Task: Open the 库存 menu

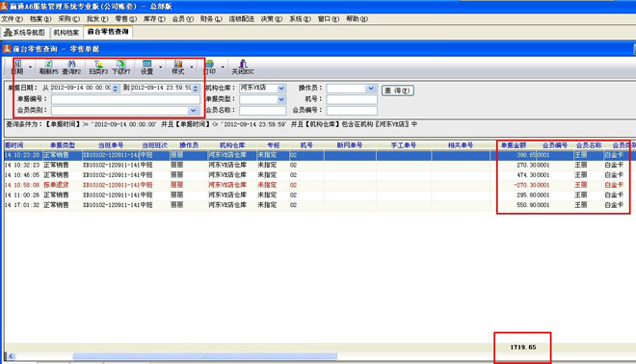Action: click(x=154, y=18)
